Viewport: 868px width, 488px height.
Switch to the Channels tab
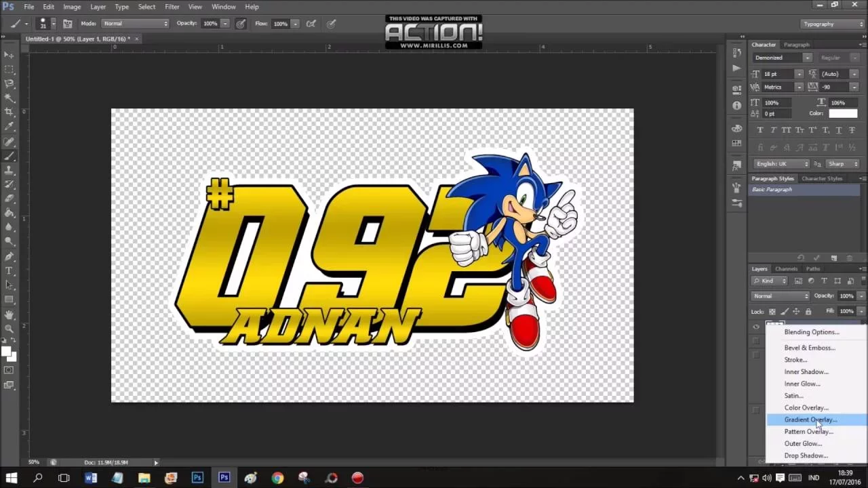click(x=786, y=269)
